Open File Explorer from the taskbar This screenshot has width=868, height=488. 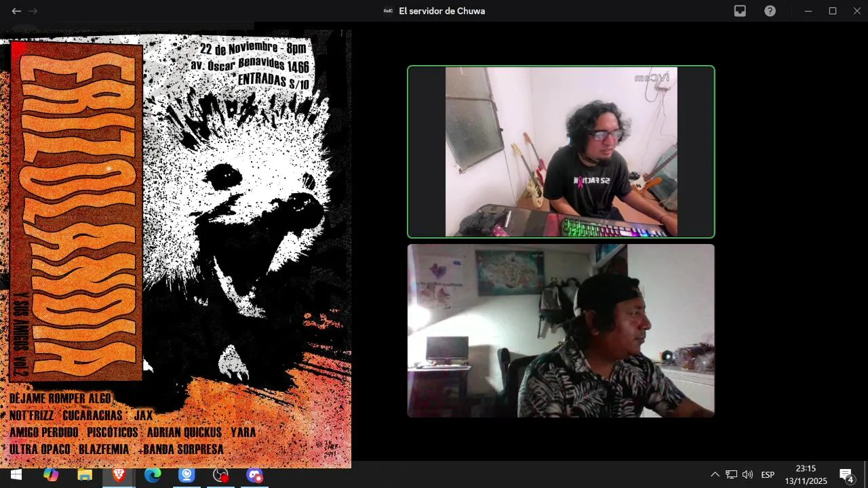pyautogui.click(x=85, y=475)
